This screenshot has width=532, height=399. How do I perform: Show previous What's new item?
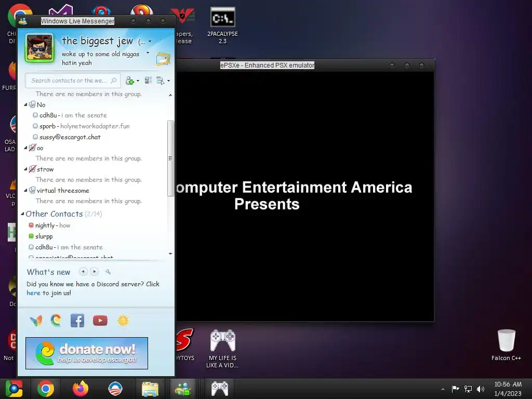(83, 271)
